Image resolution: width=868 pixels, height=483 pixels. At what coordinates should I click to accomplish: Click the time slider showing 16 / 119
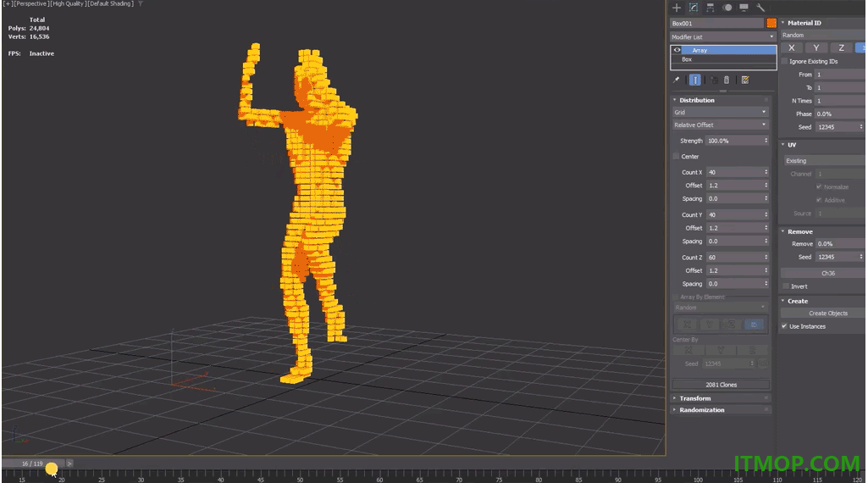[33, 464]
